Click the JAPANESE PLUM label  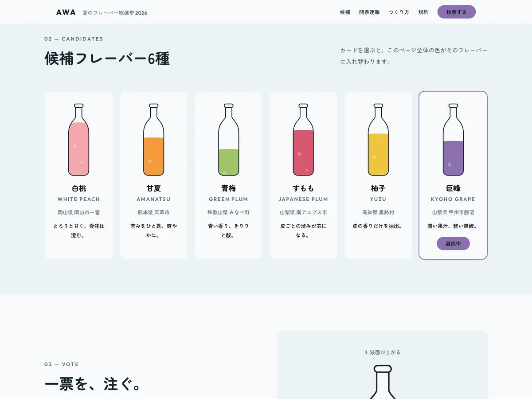pos(303,199)
